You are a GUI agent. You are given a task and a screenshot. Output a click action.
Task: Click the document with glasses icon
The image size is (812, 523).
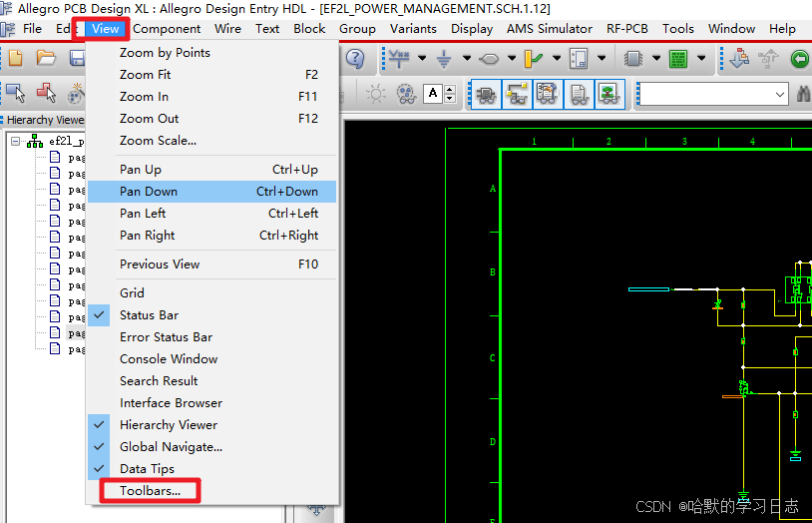[x=579, y=95]
